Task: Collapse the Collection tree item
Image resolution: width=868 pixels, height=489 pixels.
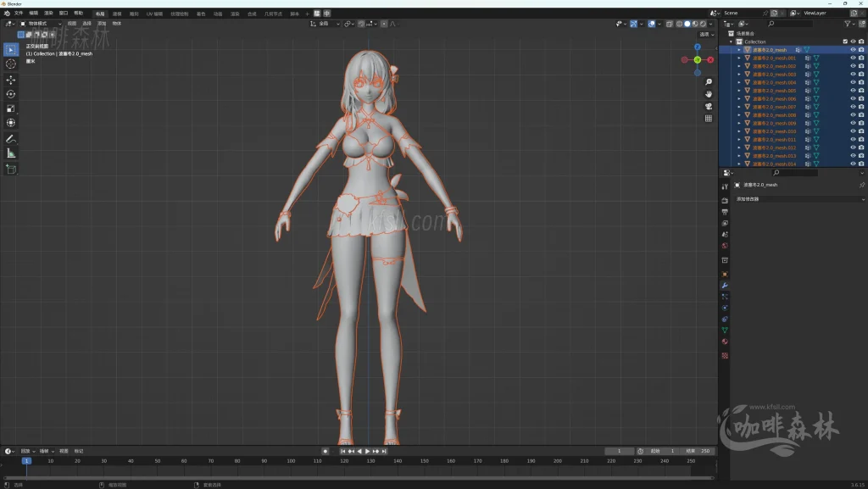Action: click(732, 42)
